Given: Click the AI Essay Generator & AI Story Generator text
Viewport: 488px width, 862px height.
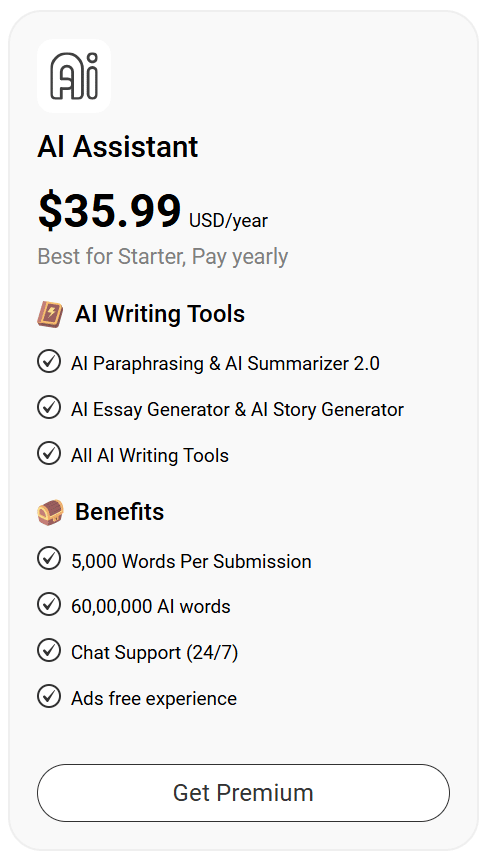Looking at the screenshot, I should (x=237, y=410).
